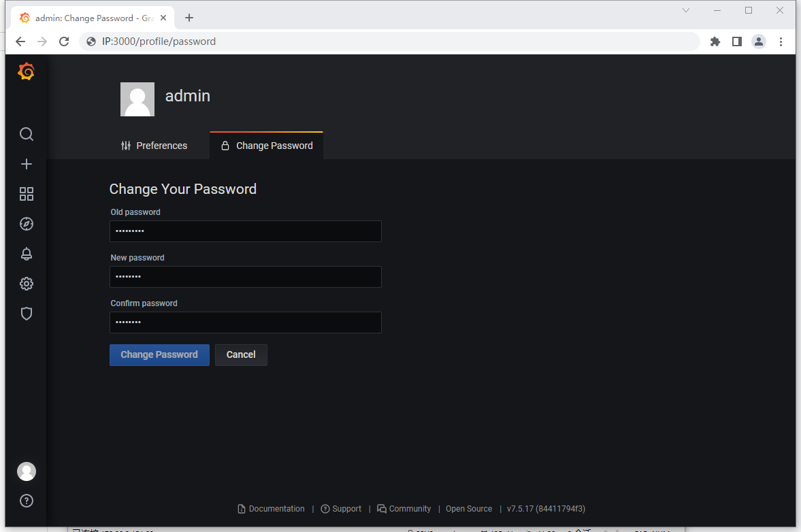Open the Configuration gear icon

pos(27,284)
